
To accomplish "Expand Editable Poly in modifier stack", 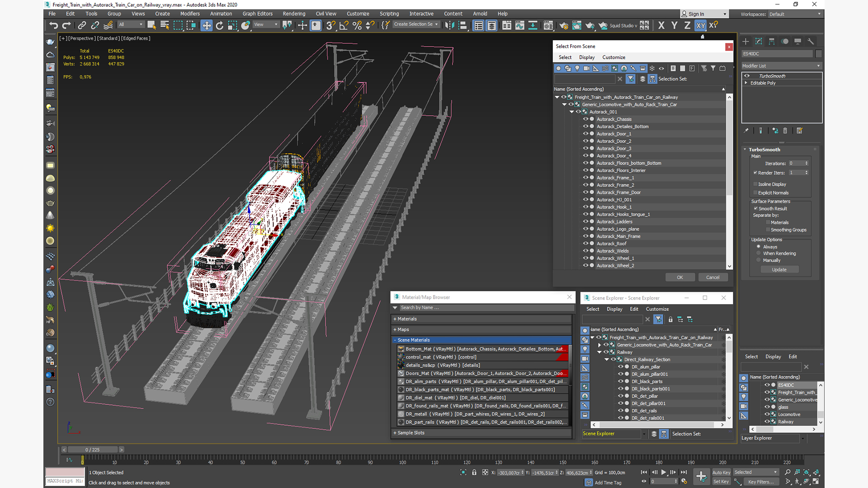I will point(746,83).
